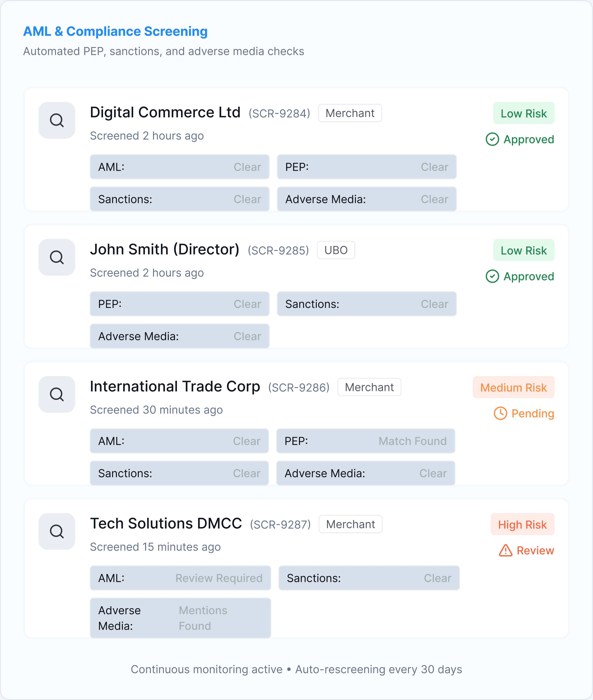Open Adverse Media Mentions Found result
Viewport: 593px width, 700px height.
coord(180,618)
